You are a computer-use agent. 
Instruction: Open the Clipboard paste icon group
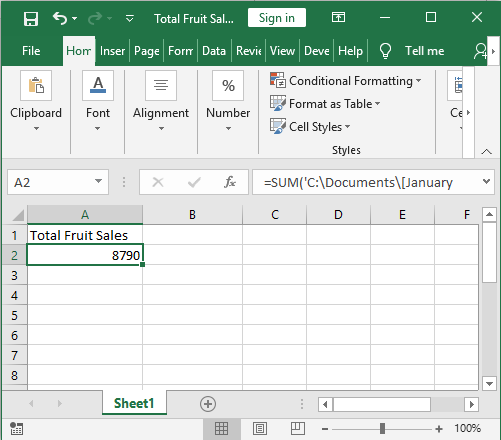coord(36,86)
